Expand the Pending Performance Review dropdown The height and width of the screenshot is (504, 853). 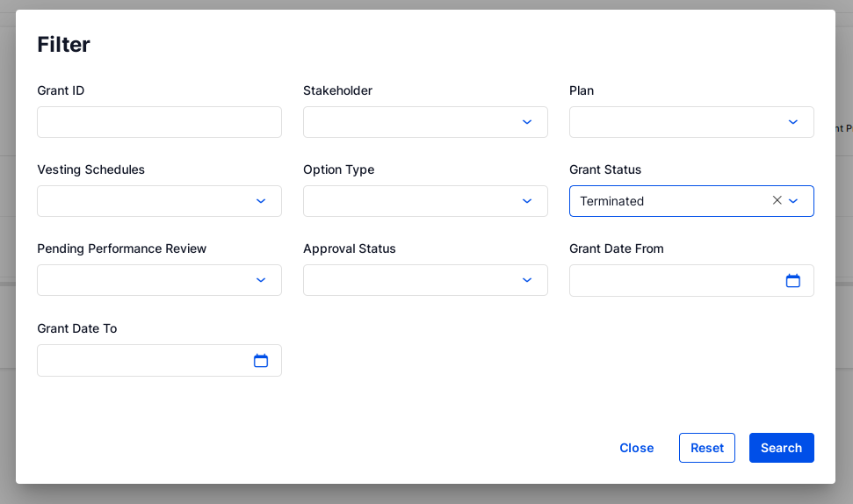coord(260,280)
